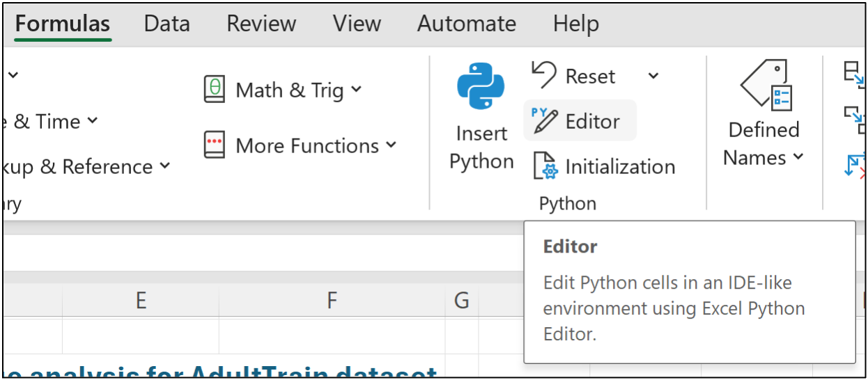Expand the More Functions chevron
868x380 pixels.
click(x=391, y=145)
